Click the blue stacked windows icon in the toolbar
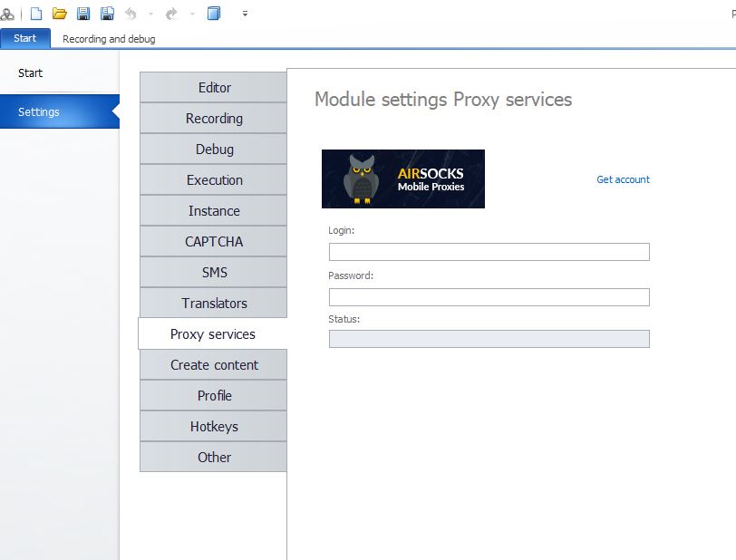The image size is (736, 560). point(214,14)
